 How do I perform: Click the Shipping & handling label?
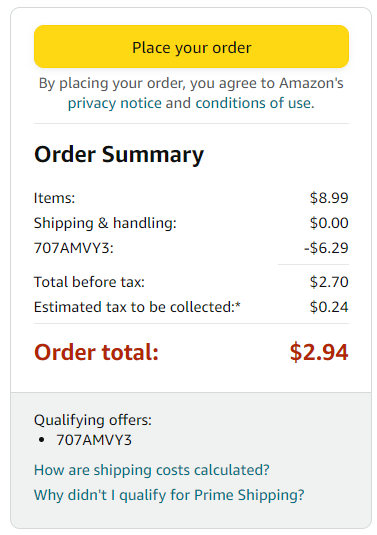point(105,223)
